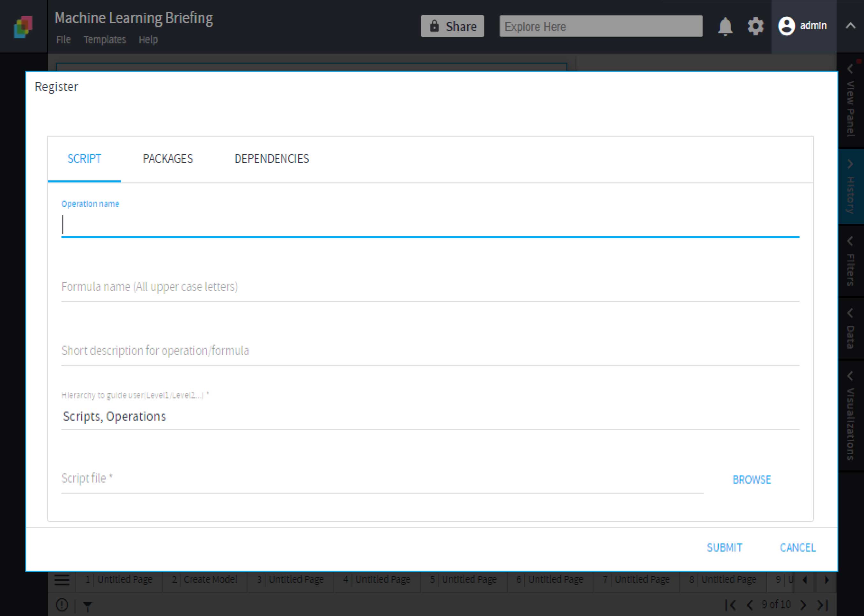The height and width of the screenshot is (616, 864).
Task: Open the File menu
Action: point(63,40)
